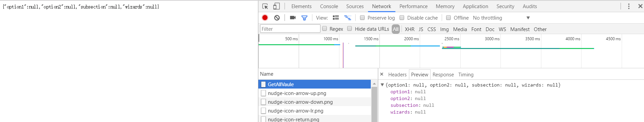Click the option2 key in preview
This screenshot has height=122, width=644.
[x=400, y=98]
